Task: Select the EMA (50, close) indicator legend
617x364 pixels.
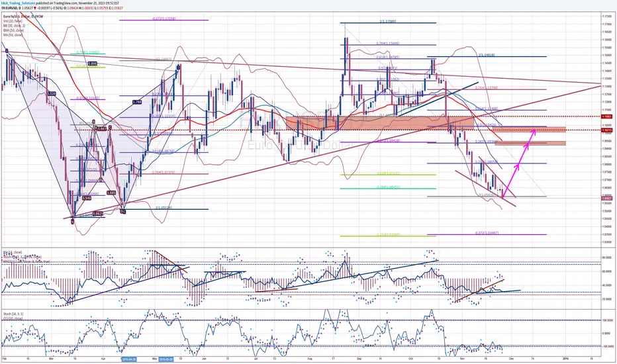Action: [x=13, y=30]
